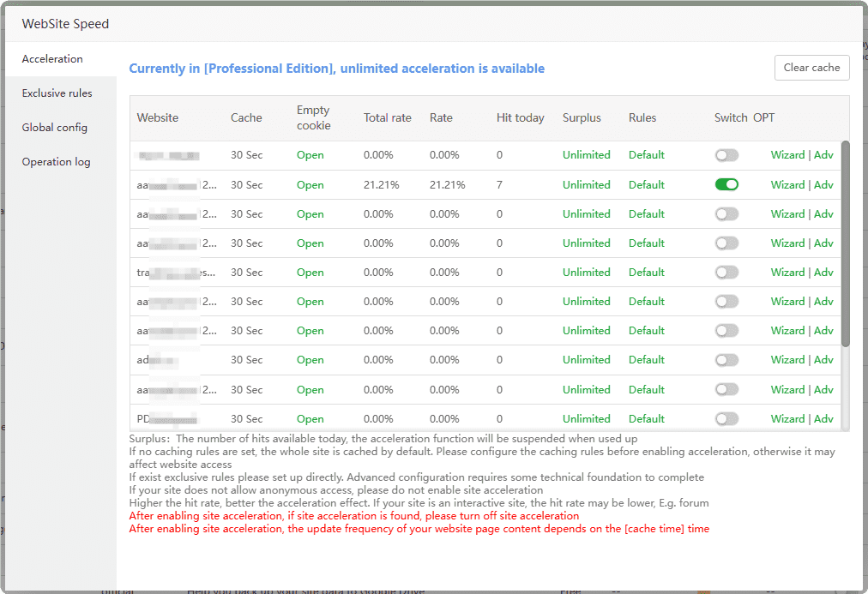Open Wizard for the 21.21% rate site
This screenshot has width=868, height=594.
tap(787, 185)
